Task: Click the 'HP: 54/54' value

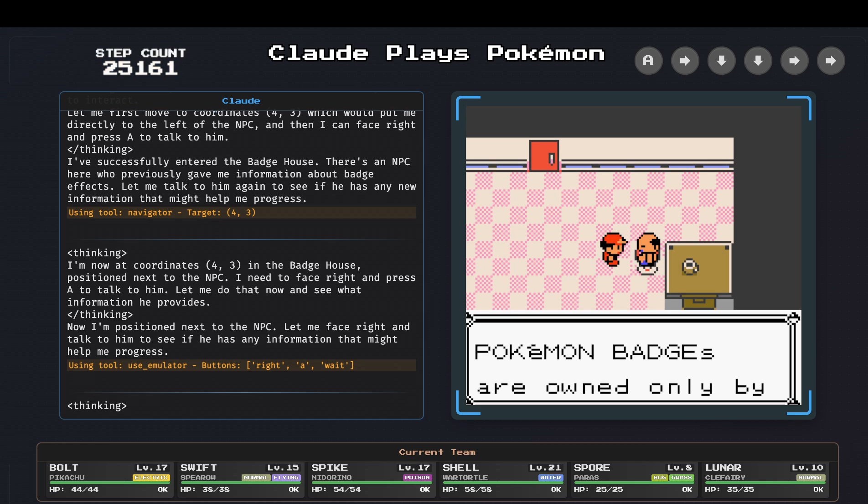Action: click(336, 489)
